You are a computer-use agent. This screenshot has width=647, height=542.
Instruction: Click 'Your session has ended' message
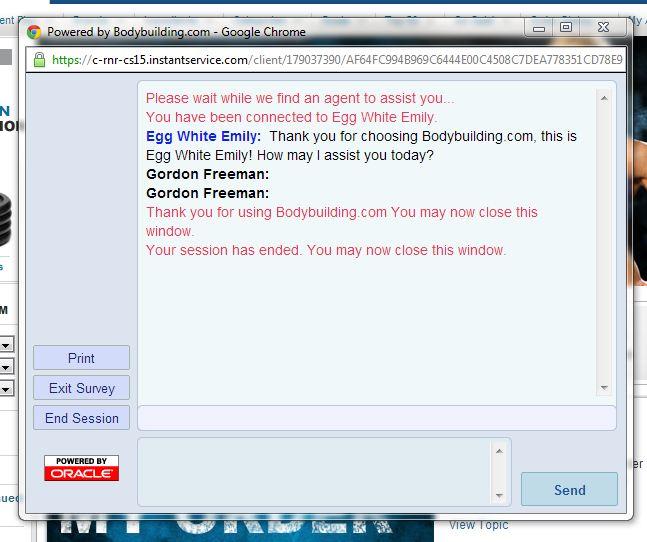pos(326,250)
